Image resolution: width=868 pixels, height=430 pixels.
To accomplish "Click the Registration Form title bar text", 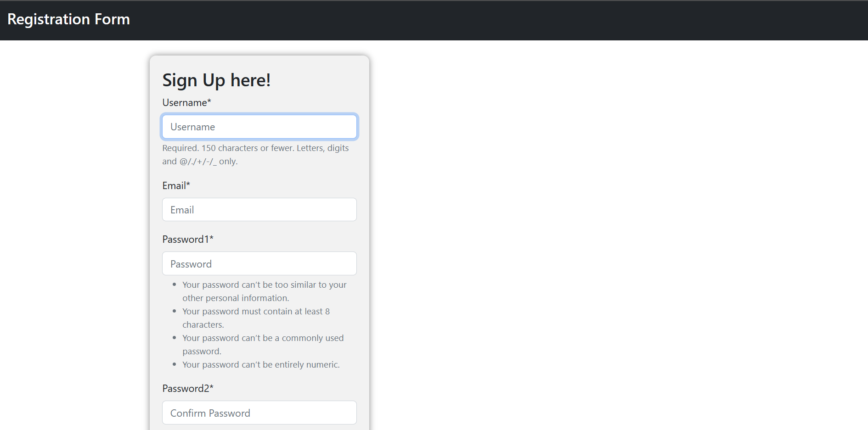I will pyautogui.click(x=68, y=19).
